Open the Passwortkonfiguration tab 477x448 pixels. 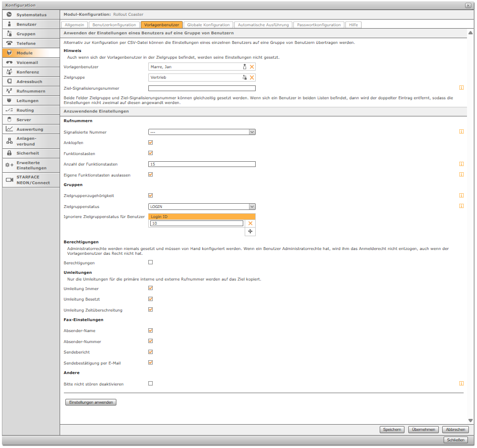tap(319, 25)
